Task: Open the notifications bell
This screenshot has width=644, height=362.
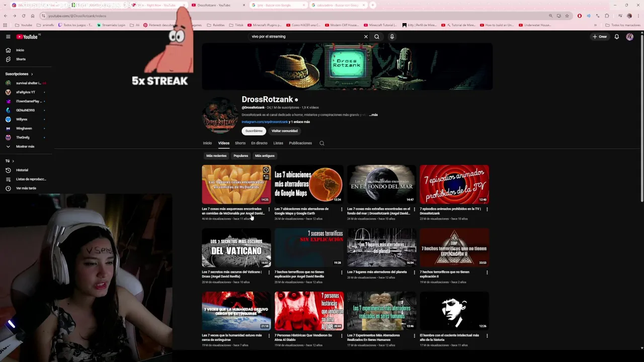Action: [616, 37]
